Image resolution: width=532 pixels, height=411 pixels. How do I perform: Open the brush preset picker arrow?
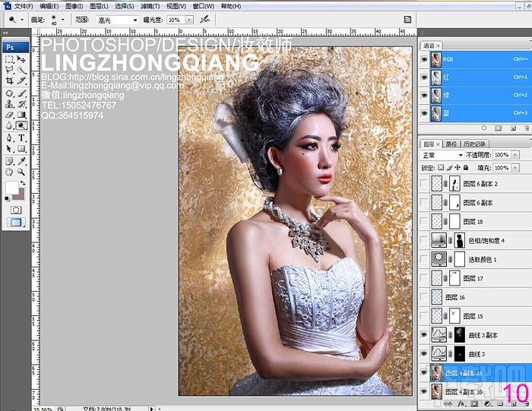tap(63, 20)
